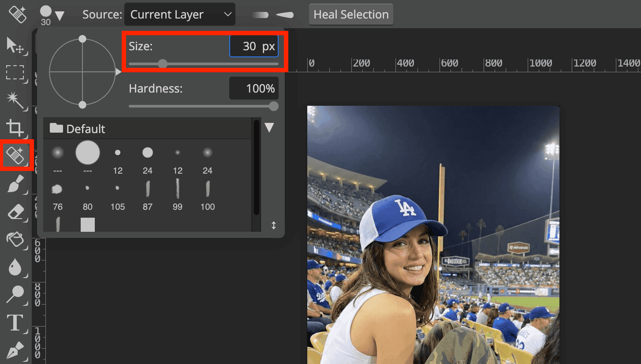The width and height of the screenshot is (641, 364).
Task: Click the Hardness percentage field
Action: (254, 89)
